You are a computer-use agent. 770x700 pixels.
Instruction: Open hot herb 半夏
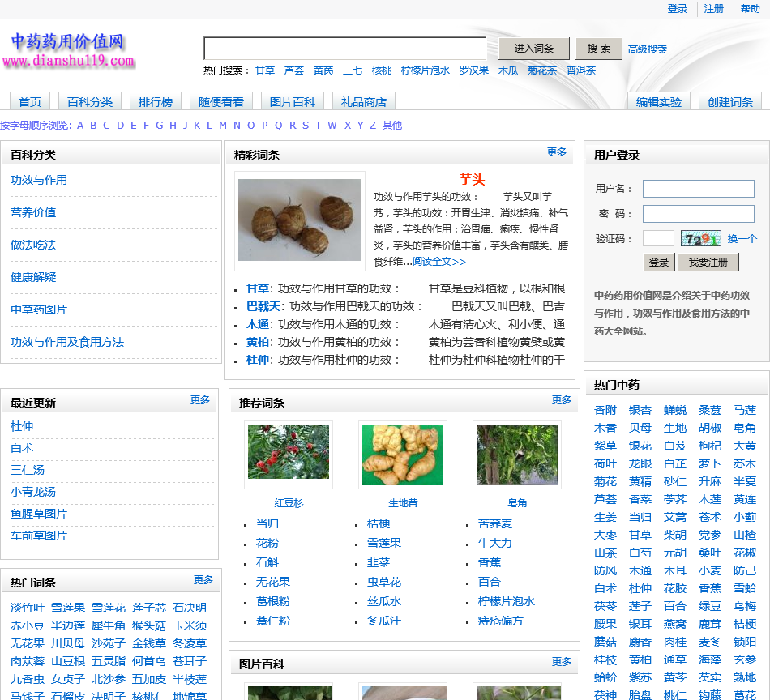744,481
